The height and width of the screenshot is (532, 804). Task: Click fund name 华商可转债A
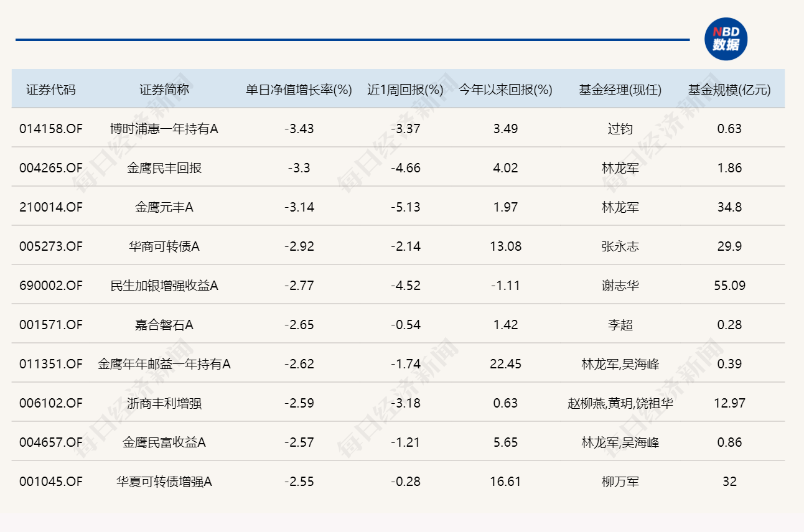click(164, 246)
